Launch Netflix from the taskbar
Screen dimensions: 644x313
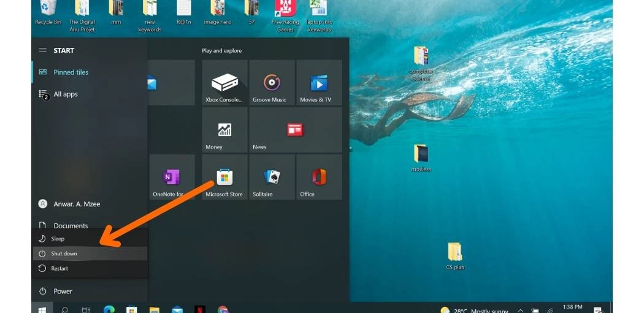click(200, 309)
